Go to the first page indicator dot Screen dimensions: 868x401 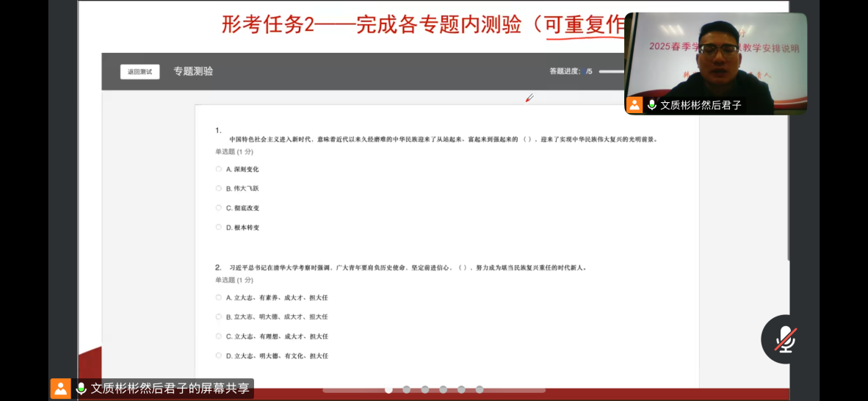[x=388, y=389]
